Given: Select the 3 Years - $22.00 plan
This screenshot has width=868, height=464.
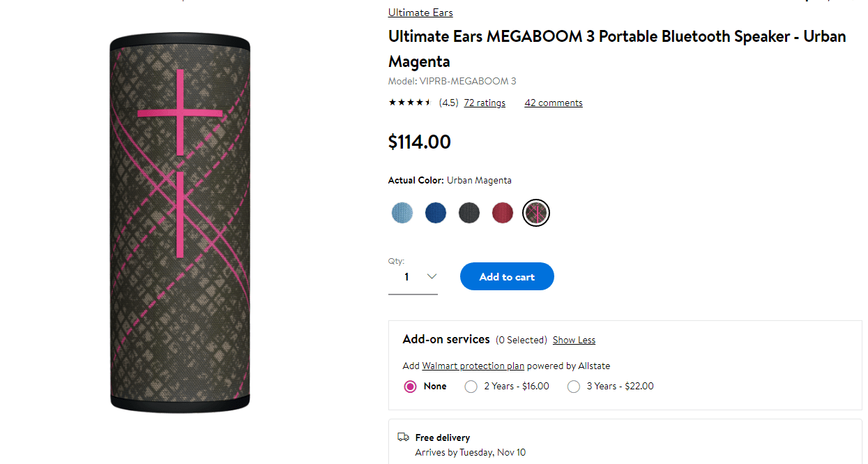Looking at the screenshot, I should 574,387.
